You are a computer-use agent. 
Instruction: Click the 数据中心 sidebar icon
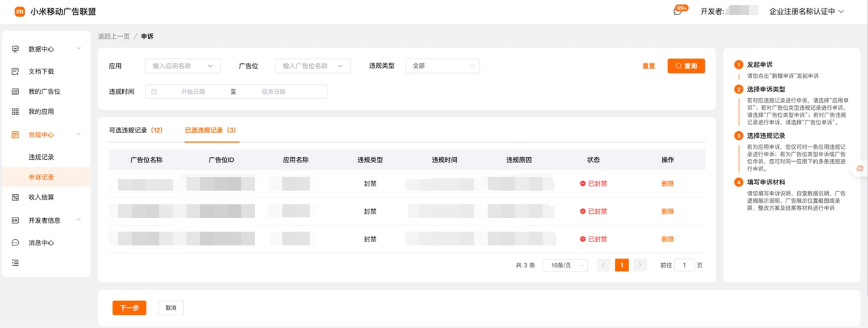tap(15, 49)
